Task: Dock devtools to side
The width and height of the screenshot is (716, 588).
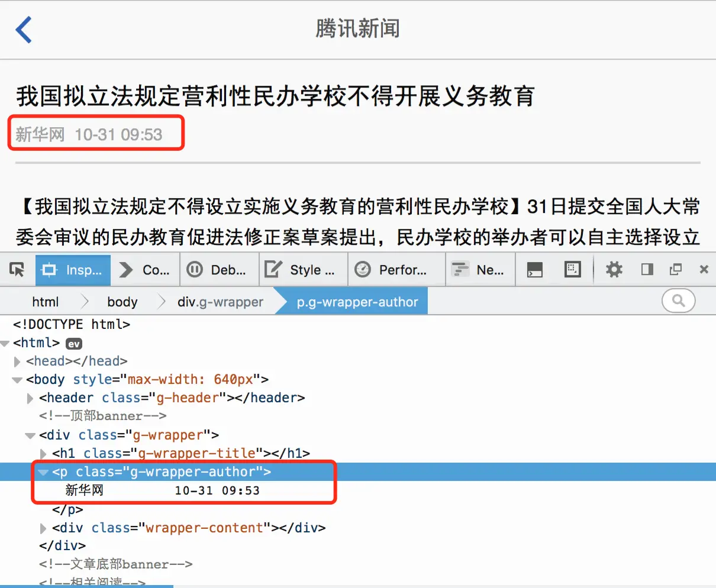Action: click(x=647, y=270)
